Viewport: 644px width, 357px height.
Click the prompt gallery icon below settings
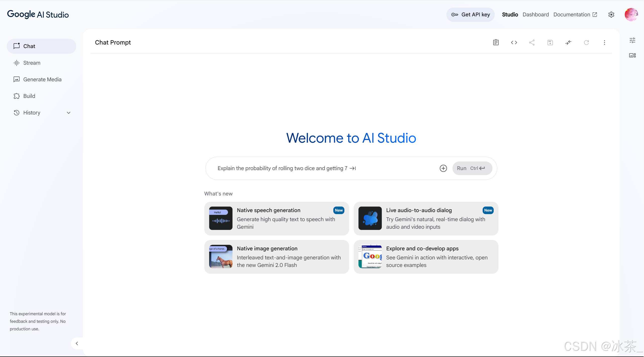pos(632,55)
